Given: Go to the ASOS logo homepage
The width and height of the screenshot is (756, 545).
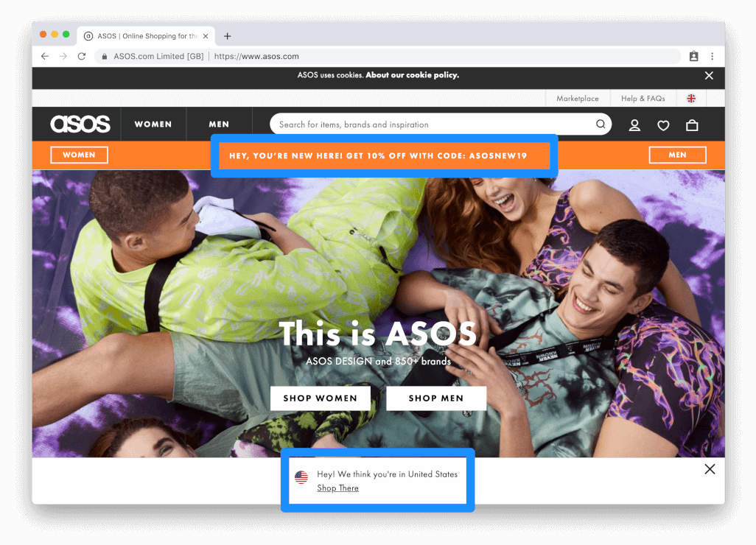Looking at the screenshot, I should coord(80,124).
